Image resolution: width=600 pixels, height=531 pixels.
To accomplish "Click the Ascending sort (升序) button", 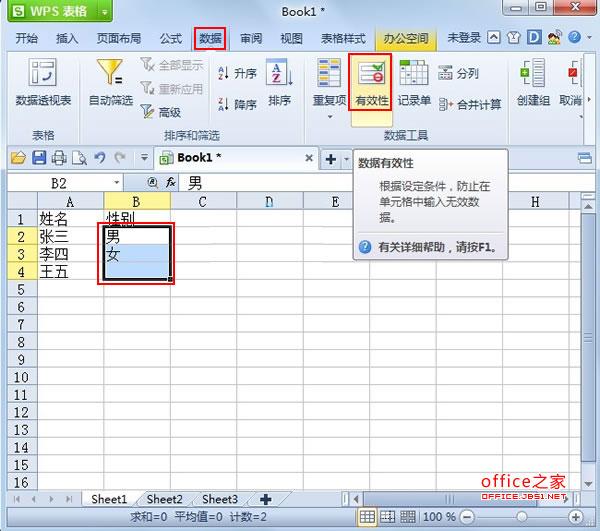I will point(238,74).
